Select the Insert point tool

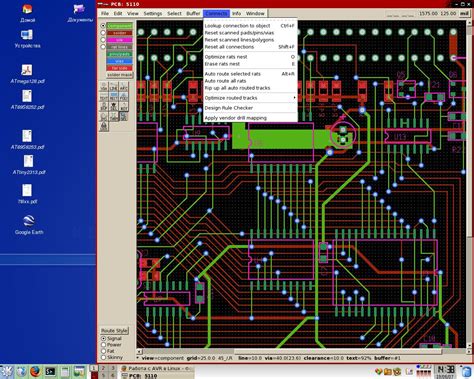coord(104,117)
